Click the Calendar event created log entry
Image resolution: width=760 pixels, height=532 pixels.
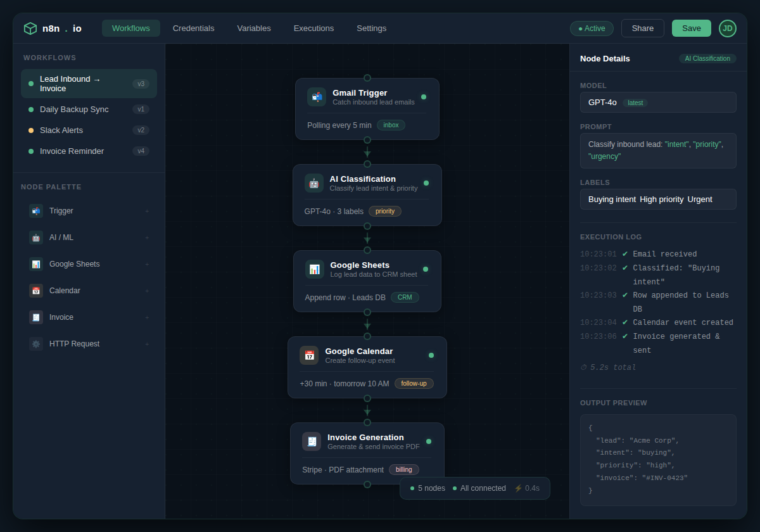point(658,322)
